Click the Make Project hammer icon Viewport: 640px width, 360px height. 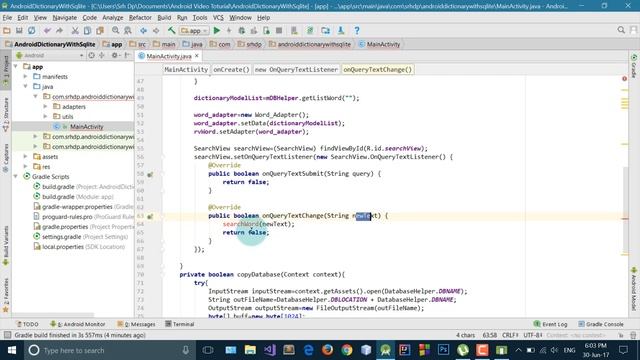pyautogui.click(x=171, y=31)
